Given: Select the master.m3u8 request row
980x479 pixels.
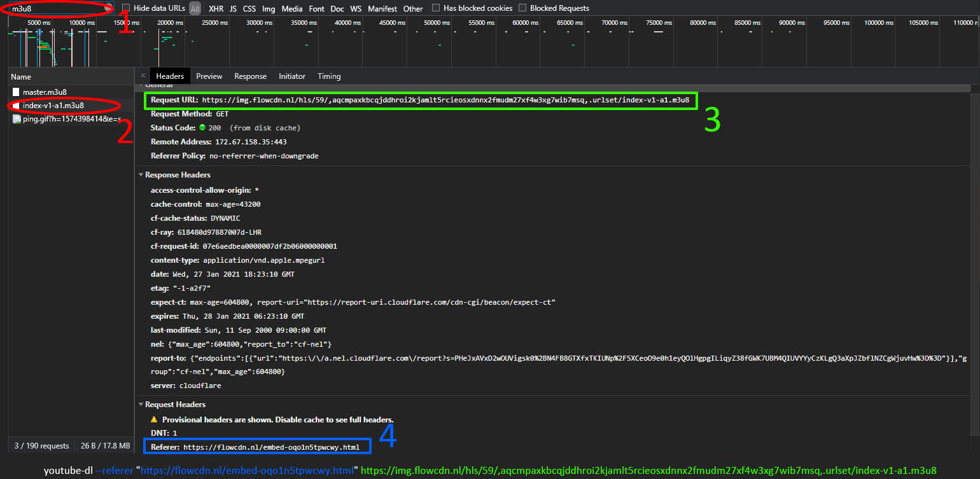Looking at the screenshot, I should (x=71, y=92).
